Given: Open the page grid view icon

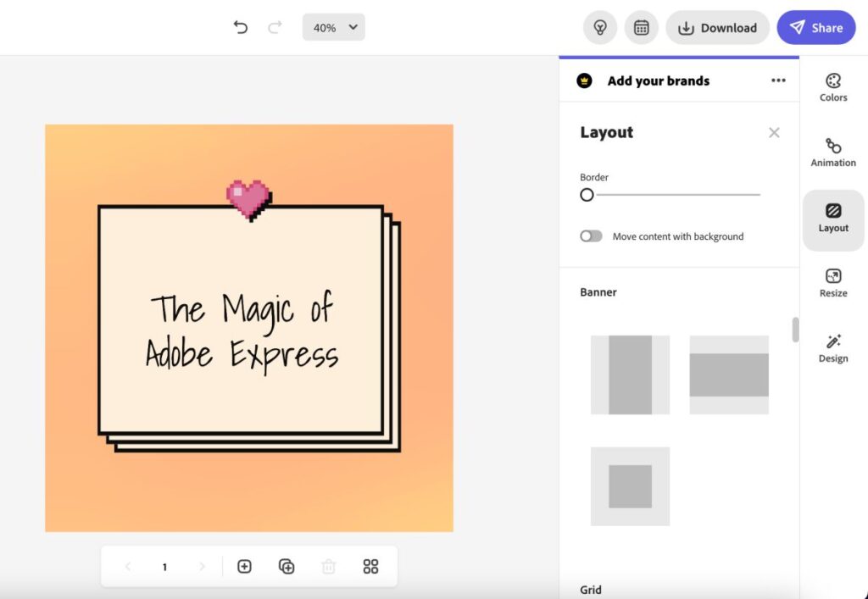Looking at the screenshot, I should (x=370, y=566).
